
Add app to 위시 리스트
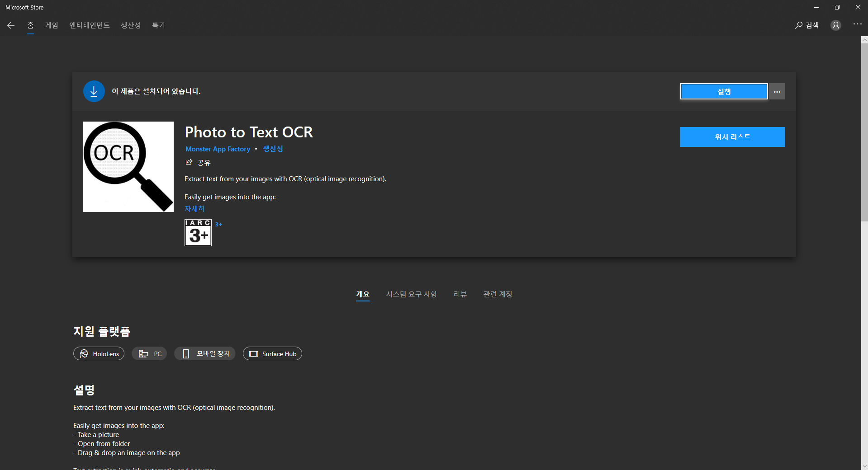pyautogui.click(x=732, y=136)
